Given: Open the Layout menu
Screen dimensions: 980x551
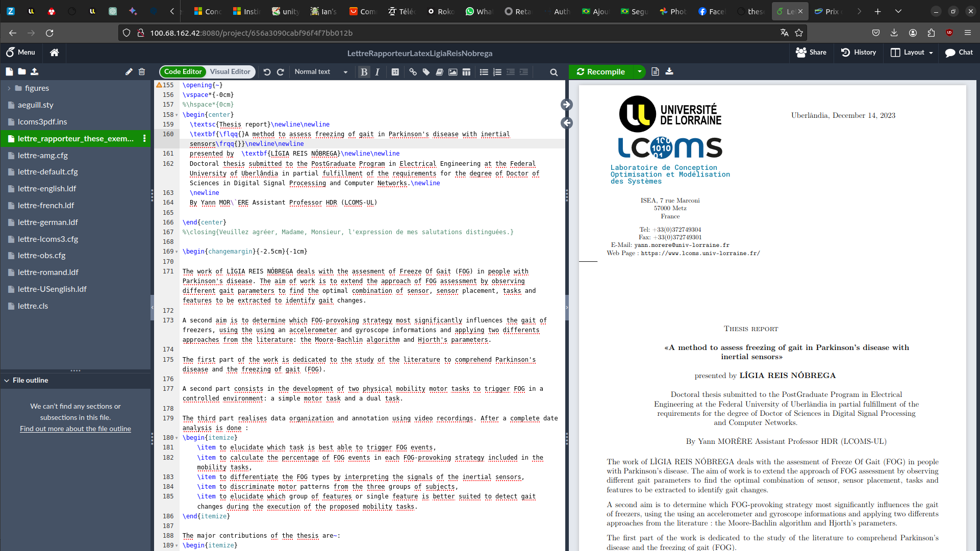Looking at the screenshot, I should pyautogui.click(x=912, y=53).
